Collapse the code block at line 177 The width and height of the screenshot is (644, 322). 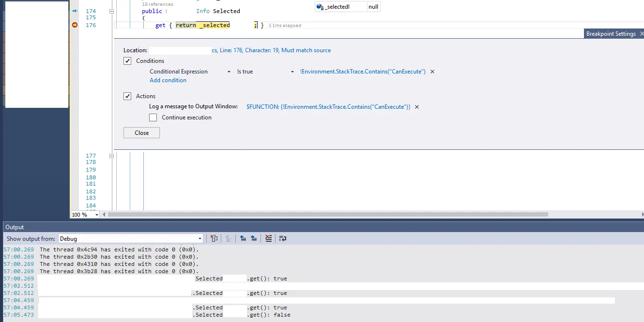click(111, 156)
